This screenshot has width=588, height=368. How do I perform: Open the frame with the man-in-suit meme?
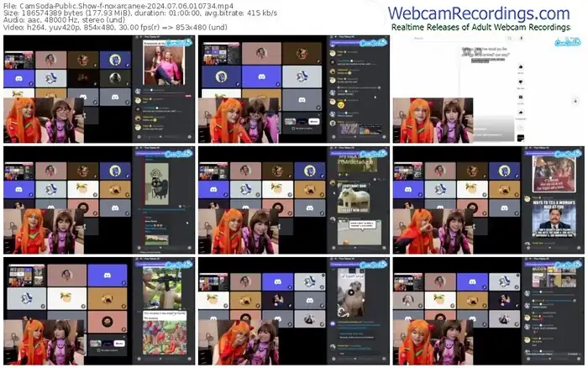[489, 200]
